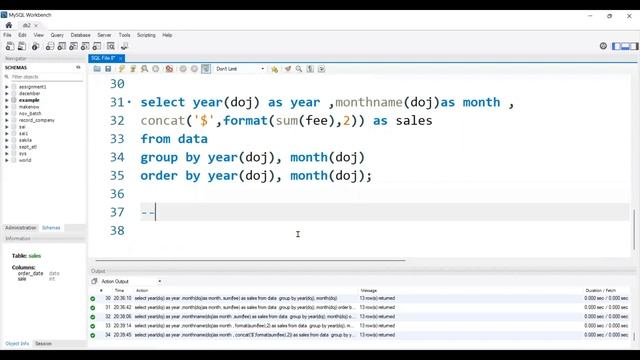
Task: Expand the makenow schema
Action: coord(7,107)
